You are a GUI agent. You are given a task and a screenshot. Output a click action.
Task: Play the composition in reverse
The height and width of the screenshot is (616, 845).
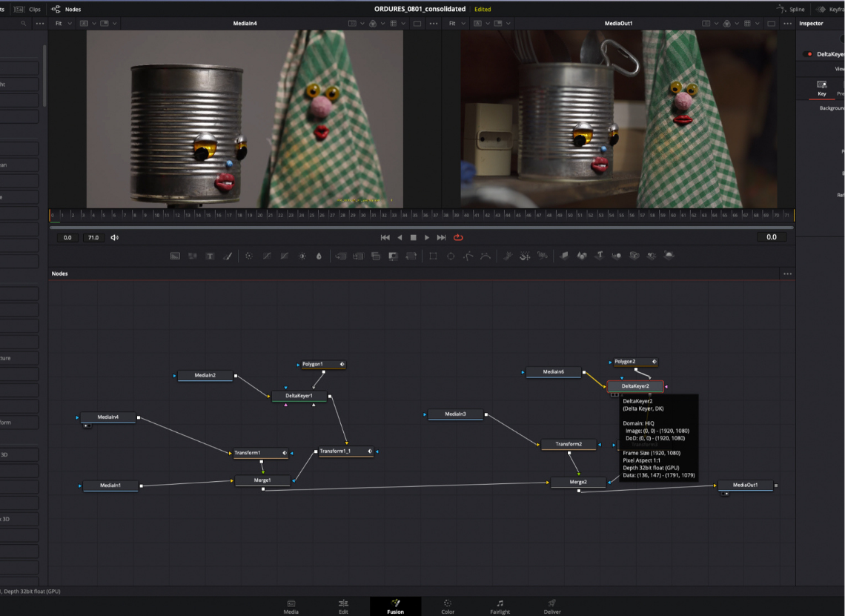point(400,237)
